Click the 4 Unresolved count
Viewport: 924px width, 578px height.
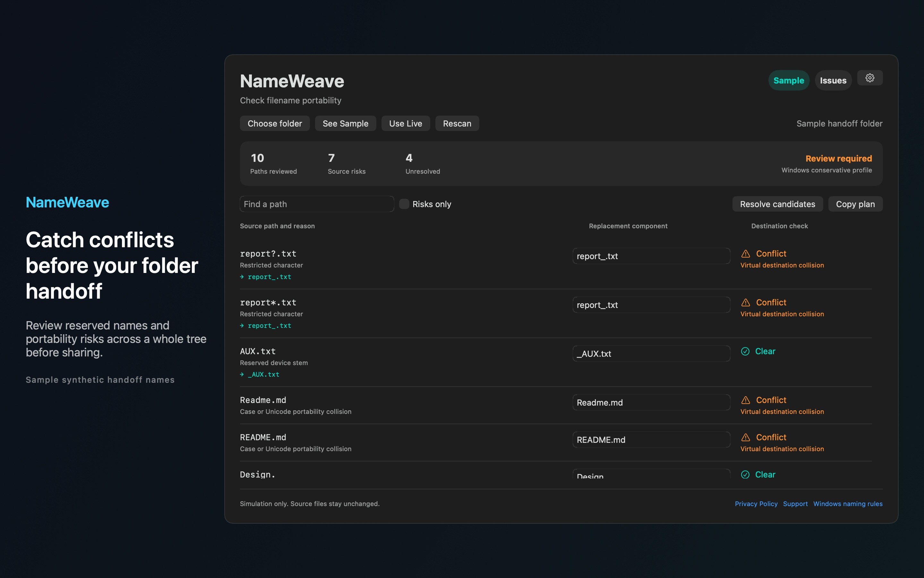pos(409,158)
